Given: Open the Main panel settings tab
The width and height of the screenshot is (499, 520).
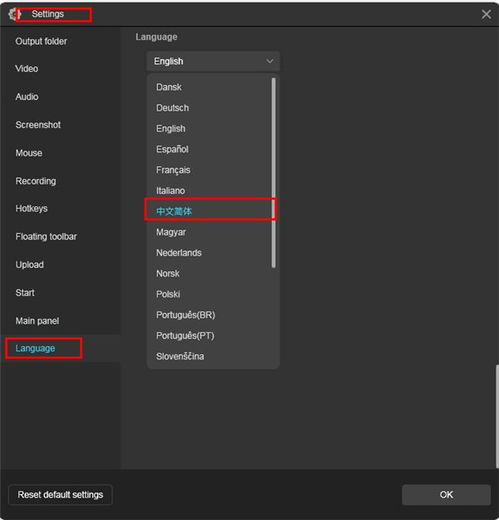Looking at the screenshot, I should coord(37,321).
